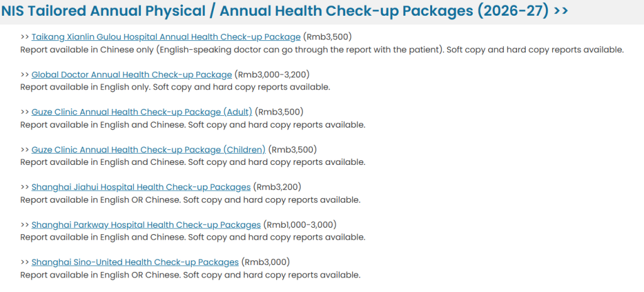Click the >> marker before Shanghai Parkway link
Image resolution: width=644 pixels, height=292 pixels.
[25, 225]
